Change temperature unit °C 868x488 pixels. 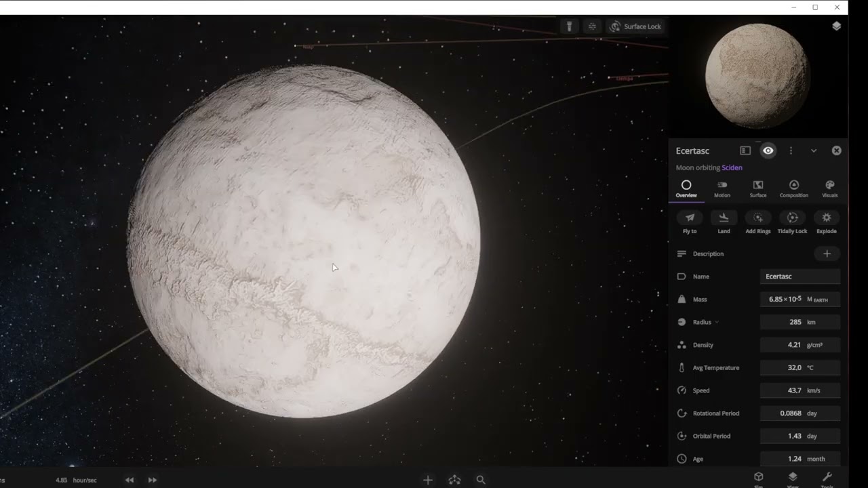(x=810, y=367)
